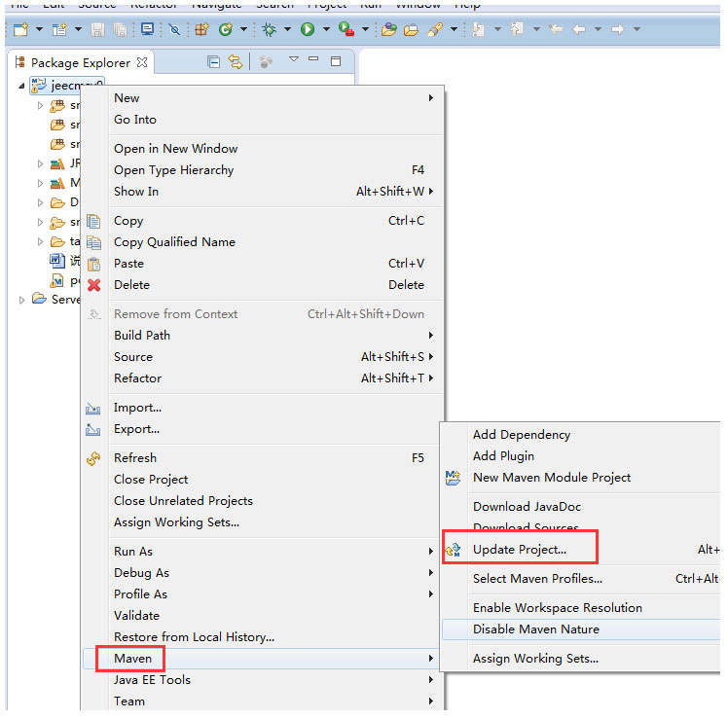The image size is (728, 719).
Task: Click the Refresh icon in context menu
Action: (x=93, y=458)
